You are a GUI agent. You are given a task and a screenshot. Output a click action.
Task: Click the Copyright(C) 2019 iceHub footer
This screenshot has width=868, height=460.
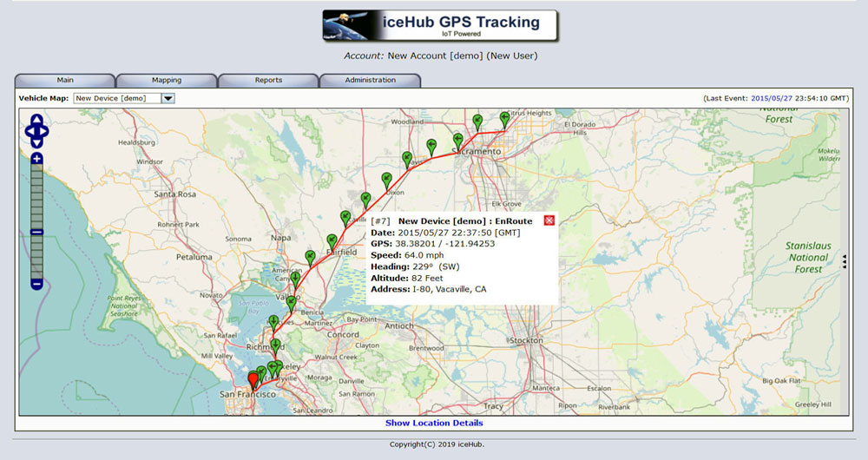(x=437, y=444)
